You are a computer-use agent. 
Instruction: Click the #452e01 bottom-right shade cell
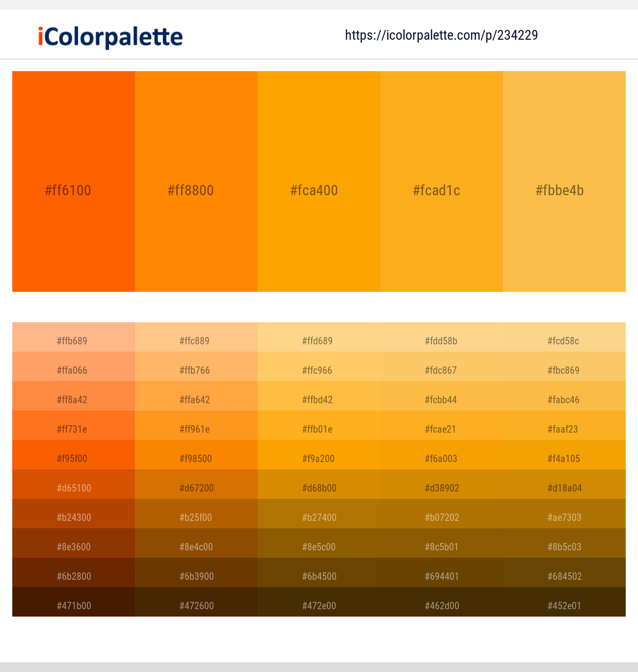pos(564,605)
